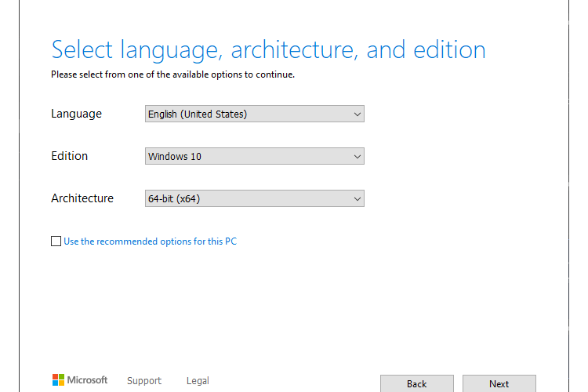Viewport: 588px width, 392px height.
Task: Open the Architecture dropdown chevron
Action: point(357,199)
